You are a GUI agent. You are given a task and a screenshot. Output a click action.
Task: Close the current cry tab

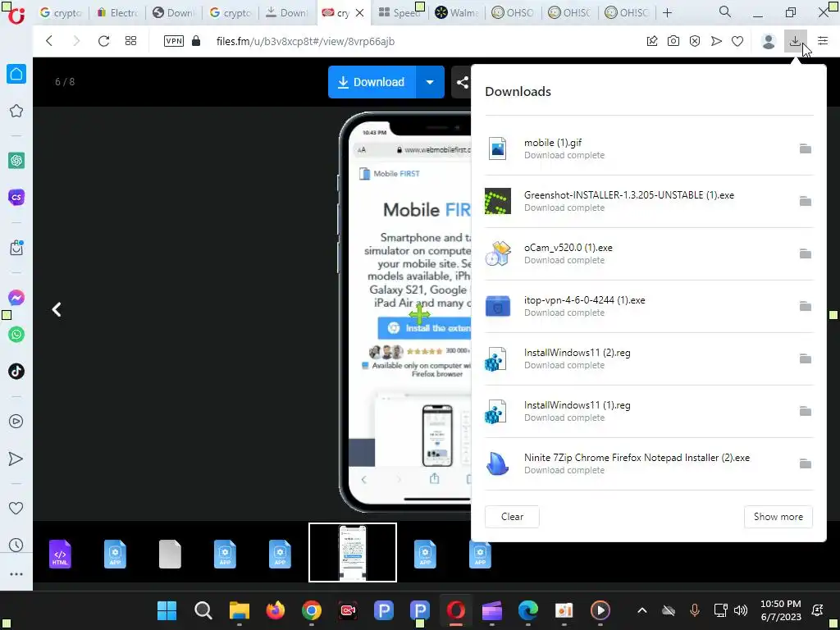[360, 13]
